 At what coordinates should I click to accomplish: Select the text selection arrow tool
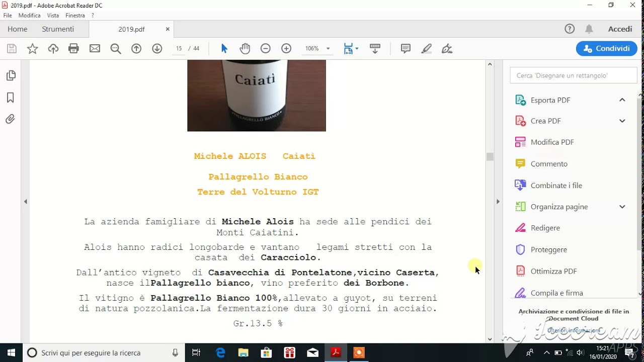coord(223,48)
